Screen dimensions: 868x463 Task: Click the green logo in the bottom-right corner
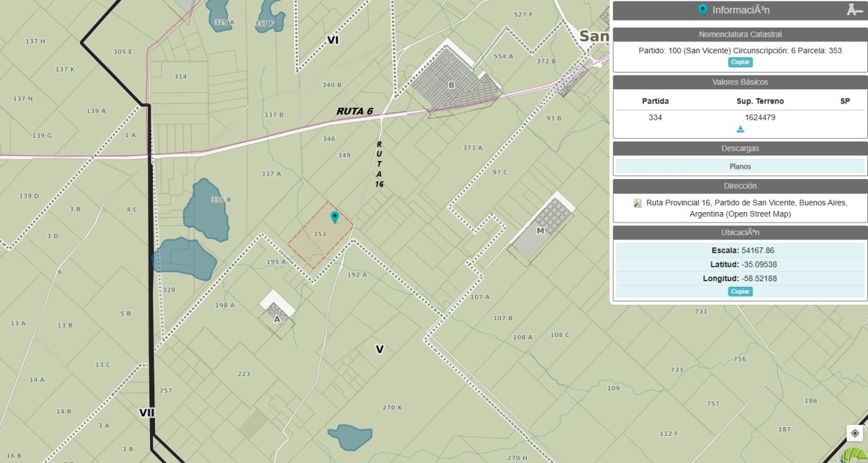point(856,455)
